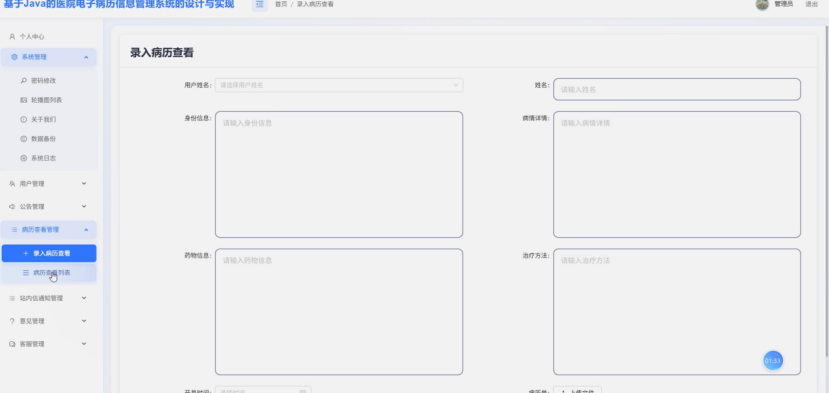Click the chevron next to 客服管理
Viewport: 829px width, 393px height.
coord(84,343)
